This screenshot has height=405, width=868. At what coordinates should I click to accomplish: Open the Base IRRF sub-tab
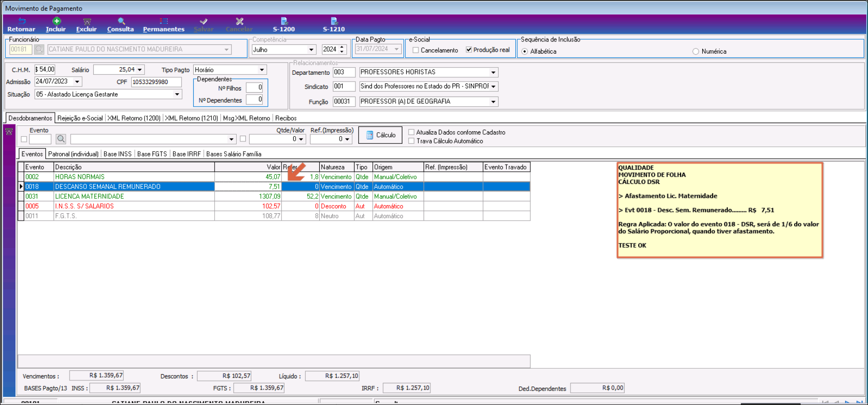(x=186, y=154)
